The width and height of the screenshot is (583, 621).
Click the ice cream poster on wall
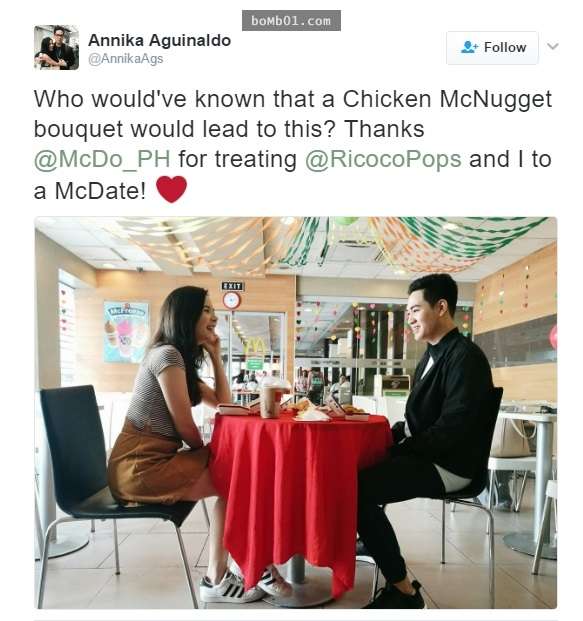click(126, 332)
